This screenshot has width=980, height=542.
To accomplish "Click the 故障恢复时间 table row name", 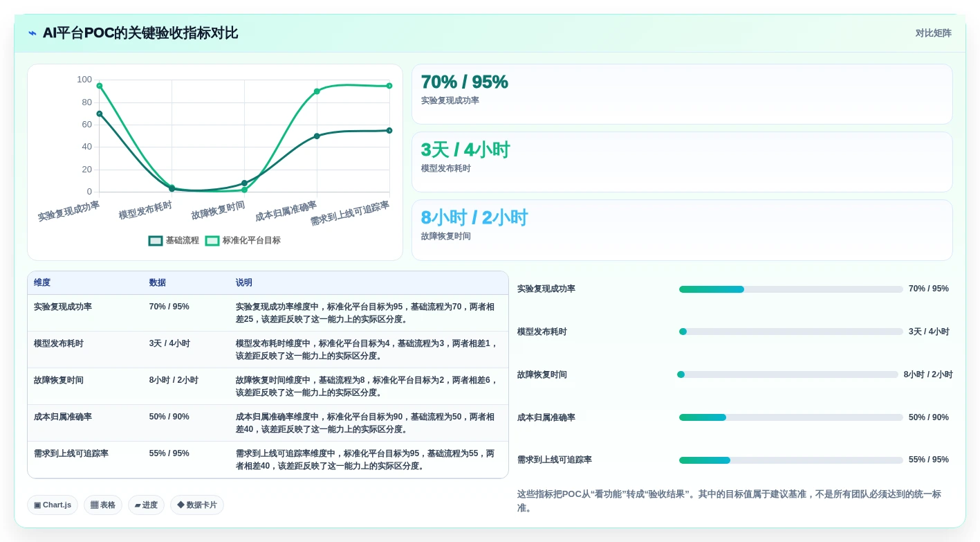I will tap(59, 380).
